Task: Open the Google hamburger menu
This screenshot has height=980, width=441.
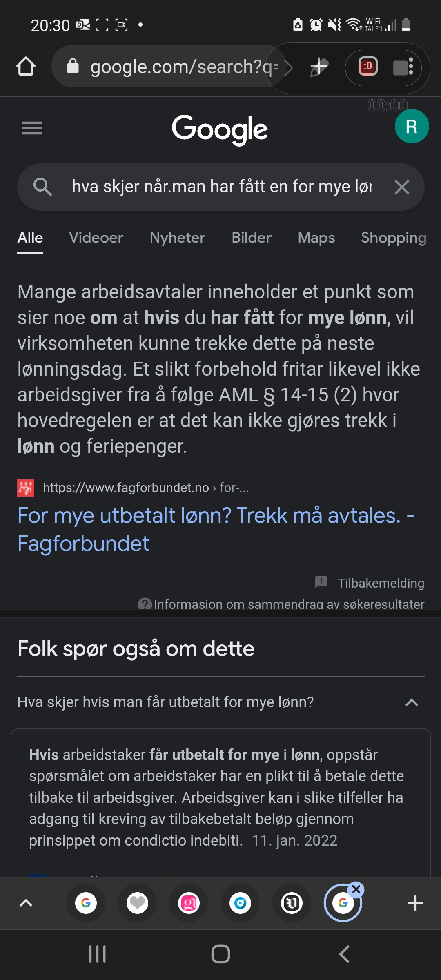Action: [x=32, y=128]
